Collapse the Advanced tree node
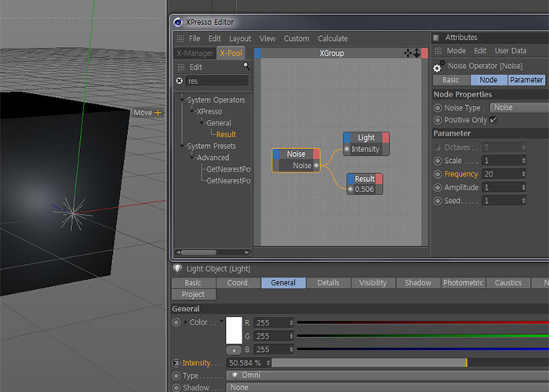The image size is (549, 392). click(x=192, y=157)
